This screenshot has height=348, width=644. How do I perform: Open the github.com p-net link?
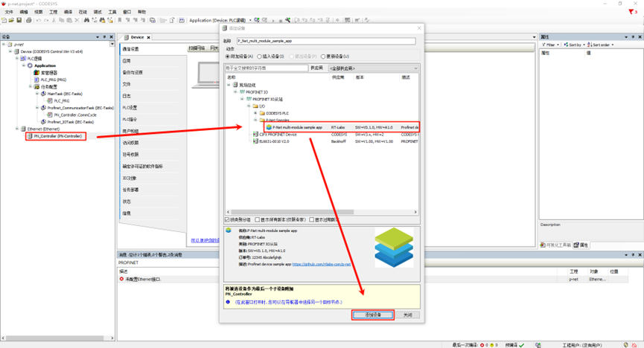tap(321, 264)
